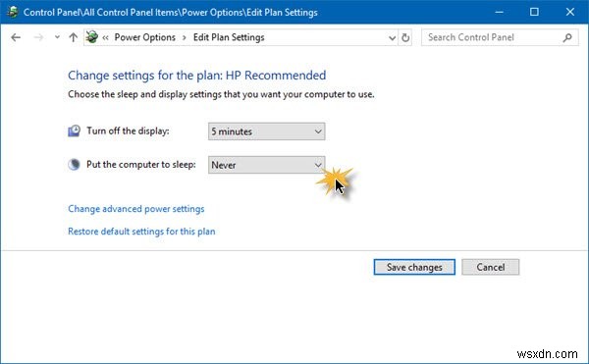Open the Put the computer to sleep dropdown

267,165
